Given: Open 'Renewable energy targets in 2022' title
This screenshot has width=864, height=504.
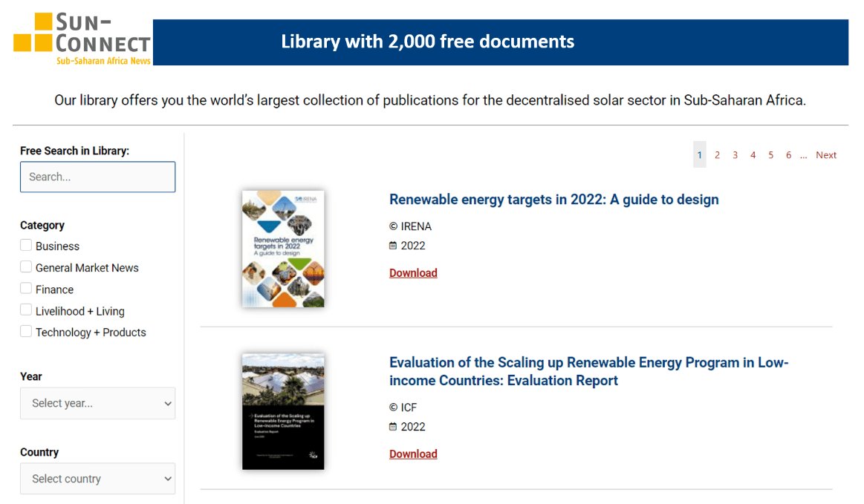Looking at the screenshot, I should point(553,200).
